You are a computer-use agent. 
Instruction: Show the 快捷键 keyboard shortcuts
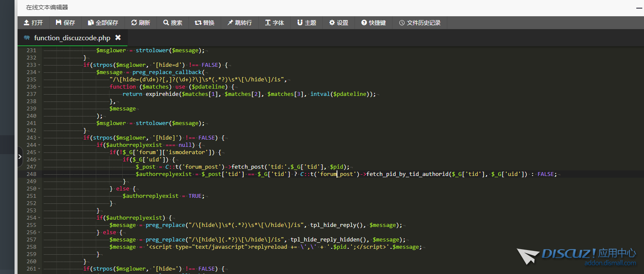coord(373,23)
